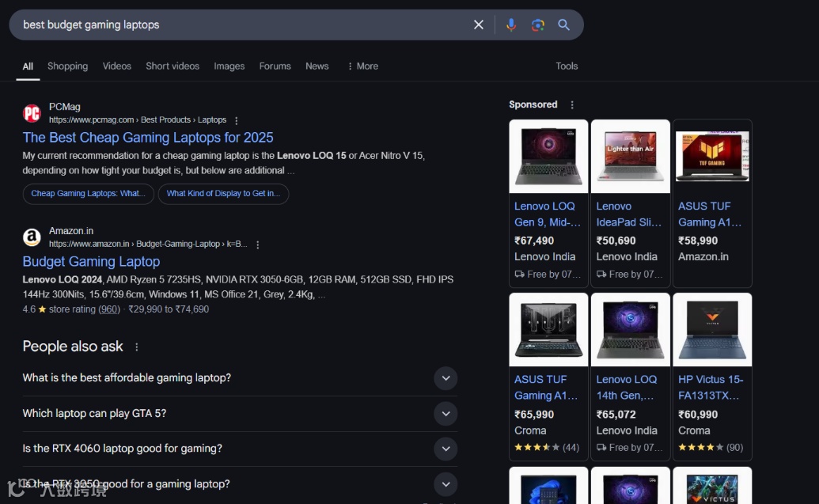Viewport: 819px width, 504px height.
Task: Open Google Lens camera search icon
Action: click(x=537, y=25)
